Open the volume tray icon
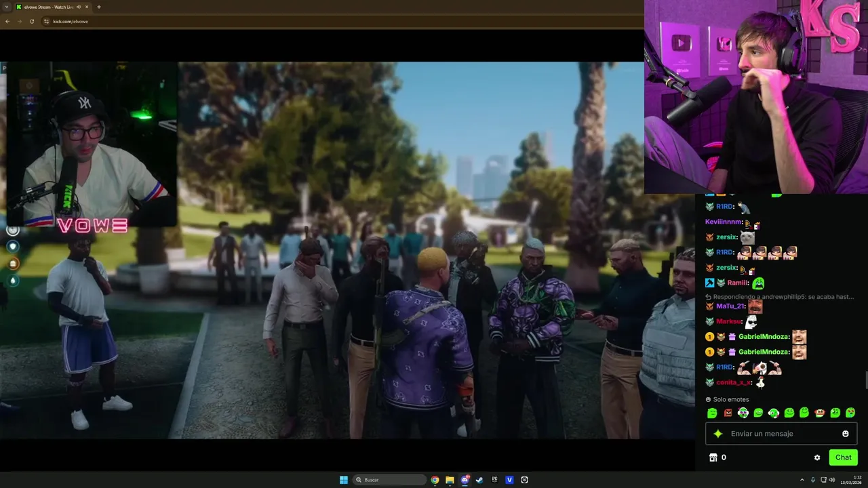Screen dimensions: 868x488 [833, 480]
